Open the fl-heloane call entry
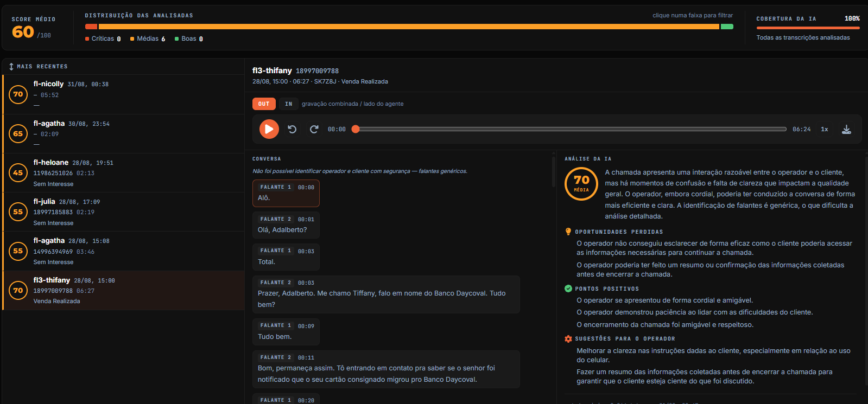 123,173
